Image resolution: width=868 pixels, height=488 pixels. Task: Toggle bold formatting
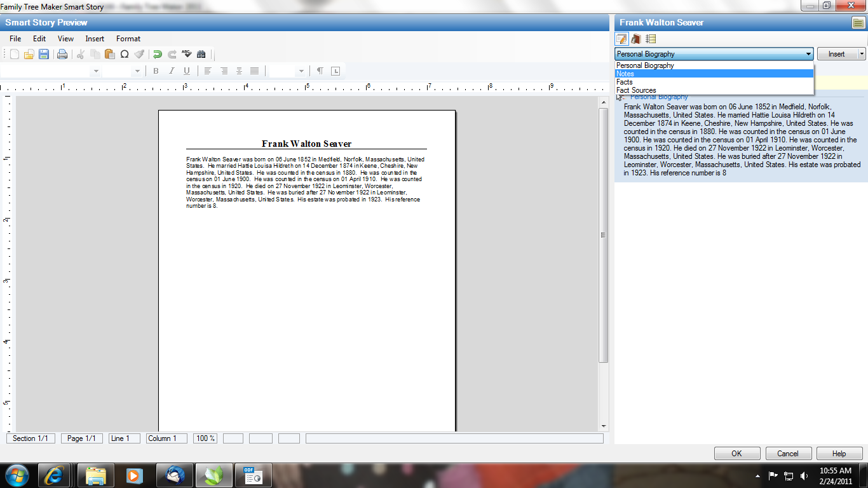(156, 71)
